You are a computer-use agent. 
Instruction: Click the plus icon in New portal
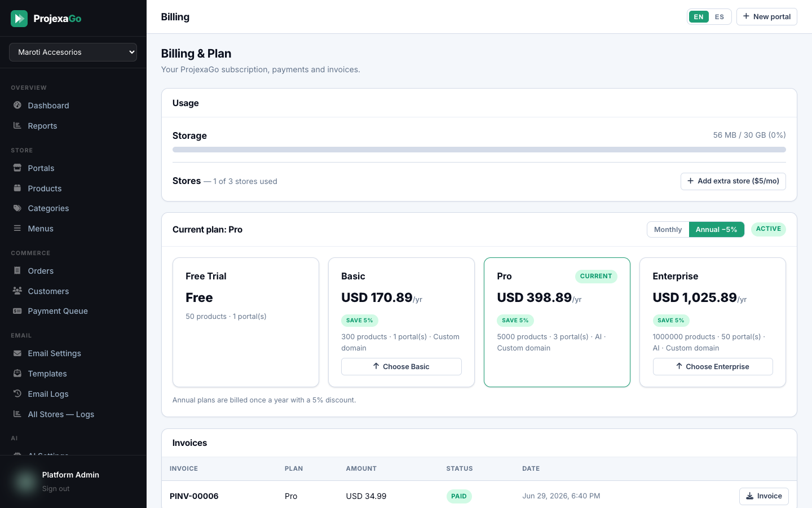(x=746, y=16)
